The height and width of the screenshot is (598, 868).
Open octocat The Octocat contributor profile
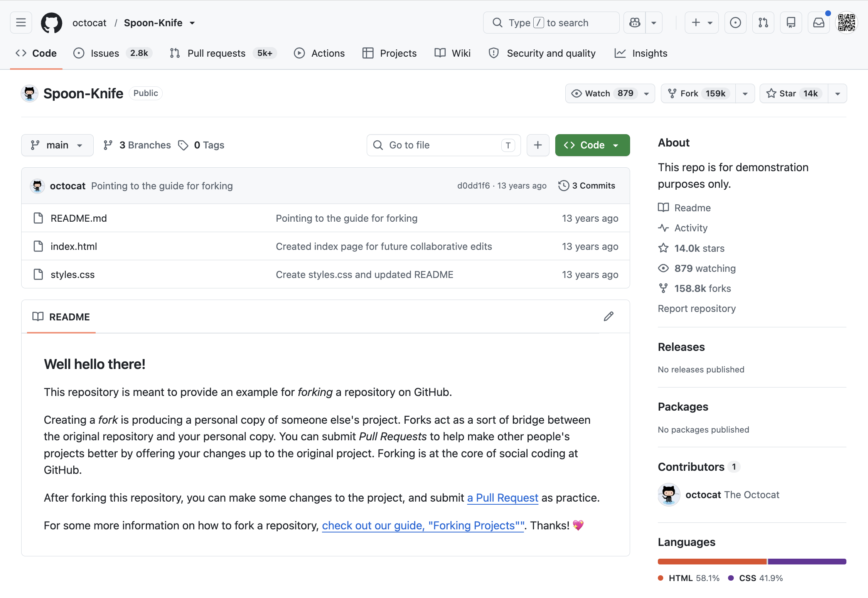coord(732,495)
